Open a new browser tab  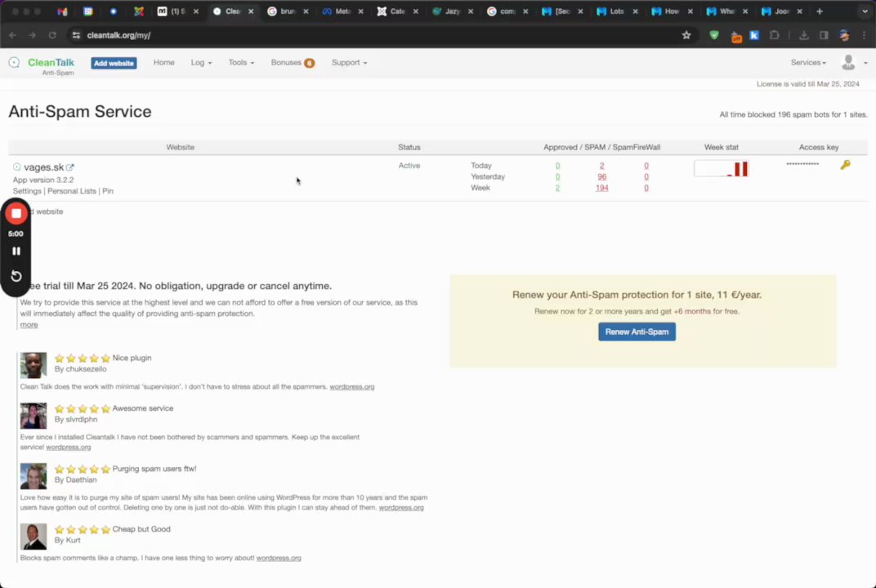point(820,11)
